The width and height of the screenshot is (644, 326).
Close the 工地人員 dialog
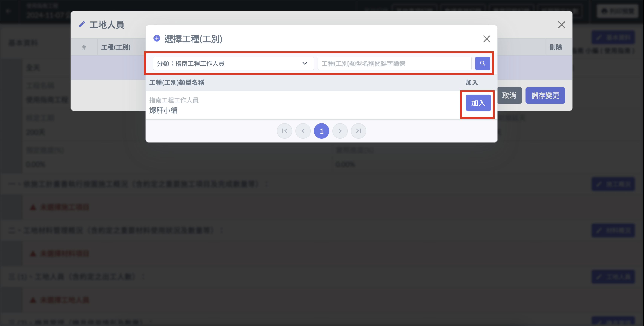561,25
